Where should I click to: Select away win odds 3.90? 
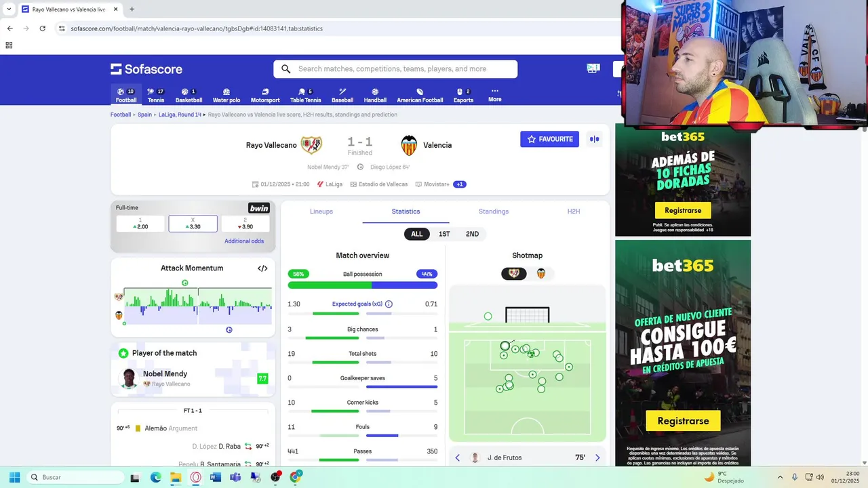(x=245, y=224)
